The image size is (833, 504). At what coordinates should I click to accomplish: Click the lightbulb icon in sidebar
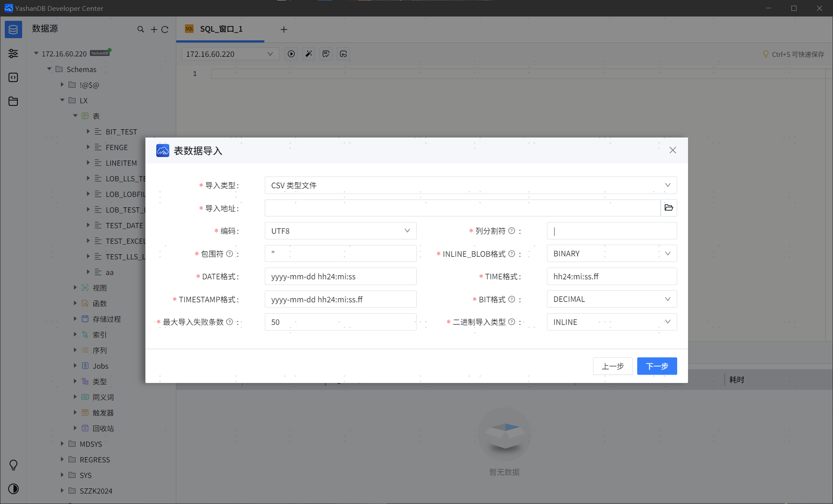point(13,465)
